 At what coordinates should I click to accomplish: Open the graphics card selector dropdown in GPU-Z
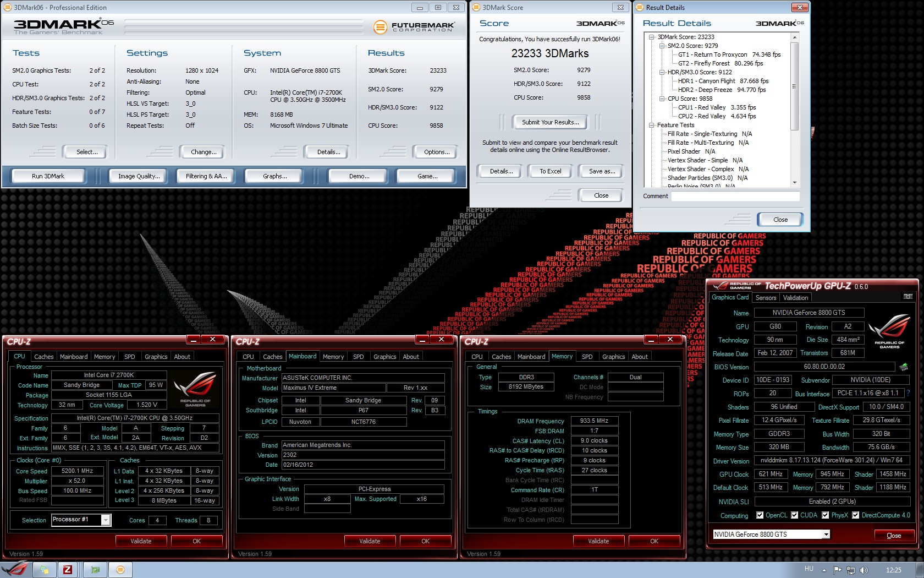826,535
